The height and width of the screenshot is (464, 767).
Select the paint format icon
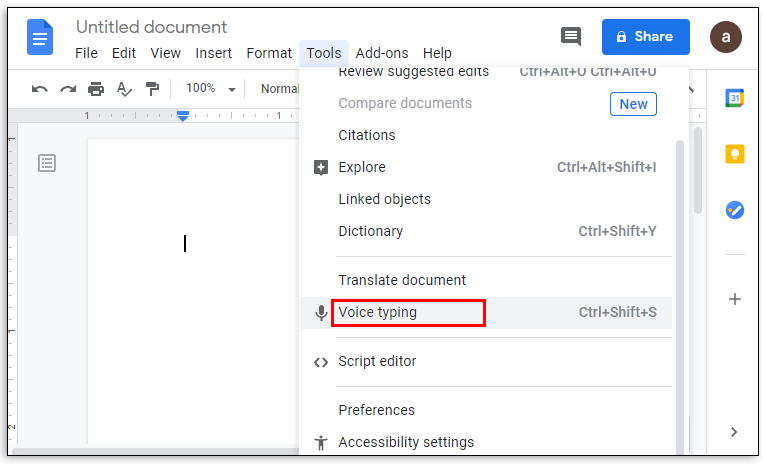tap(151, 89)
